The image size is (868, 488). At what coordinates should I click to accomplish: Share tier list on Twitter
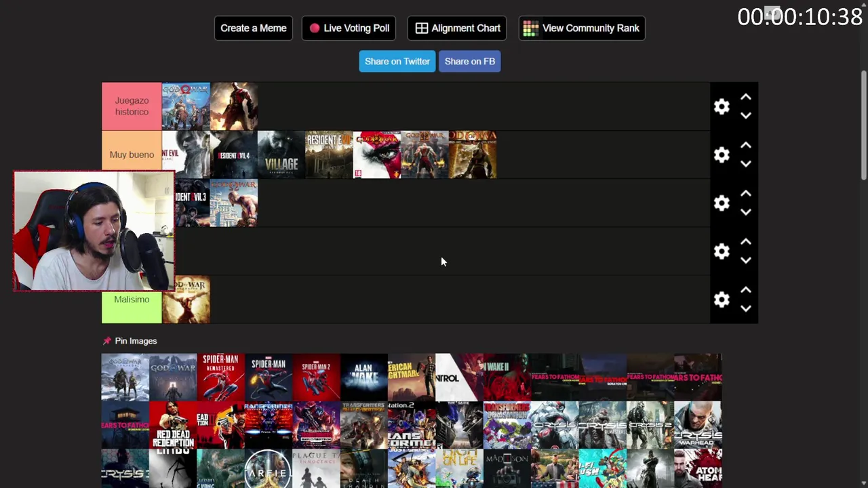click(397, 61)
